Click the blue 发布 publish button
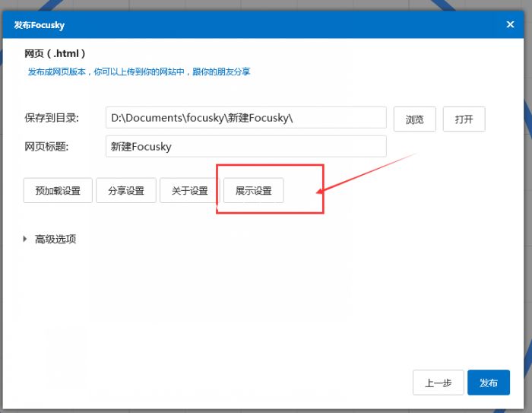This screenshot has width=532, height=413. pyautogui.click(x=489, y=383)
